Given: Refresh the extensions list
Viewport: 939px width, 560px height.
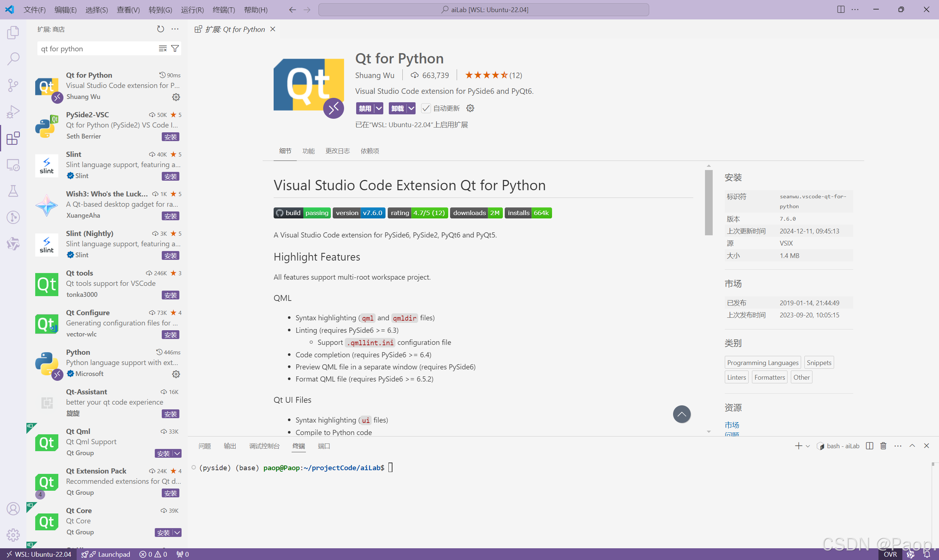Looking at the screenshot, I should click(x=160, y=29).
